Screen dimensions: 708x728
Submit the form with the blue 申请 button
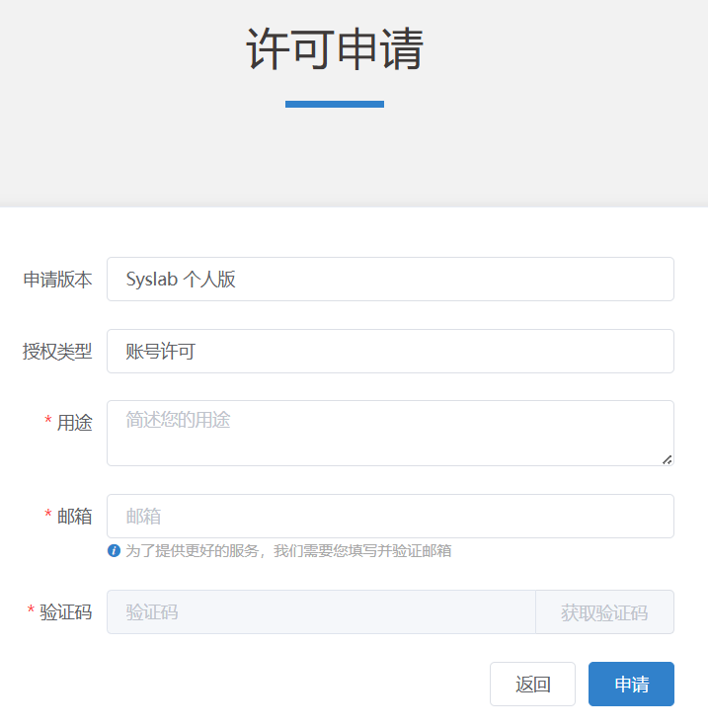(x=631, y=685)
